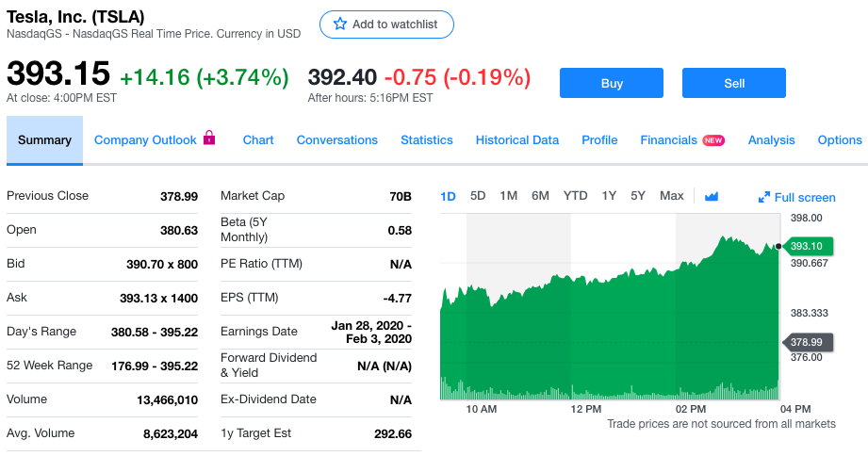Select the 1D chart range

[449, 196]
